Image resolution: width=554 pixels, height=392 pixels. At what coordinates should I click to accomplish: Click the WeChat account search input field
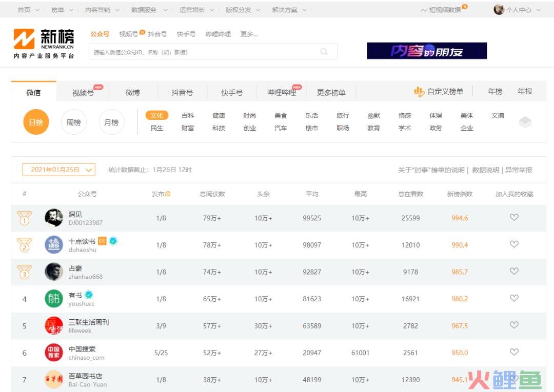214,52
